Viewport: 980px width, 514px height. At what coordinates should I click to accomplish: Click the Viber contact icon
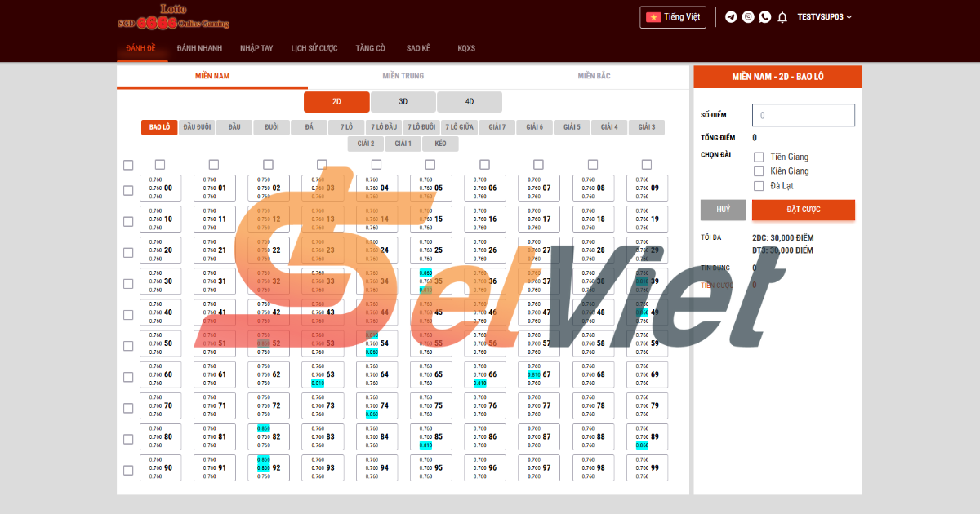point(748,17)
